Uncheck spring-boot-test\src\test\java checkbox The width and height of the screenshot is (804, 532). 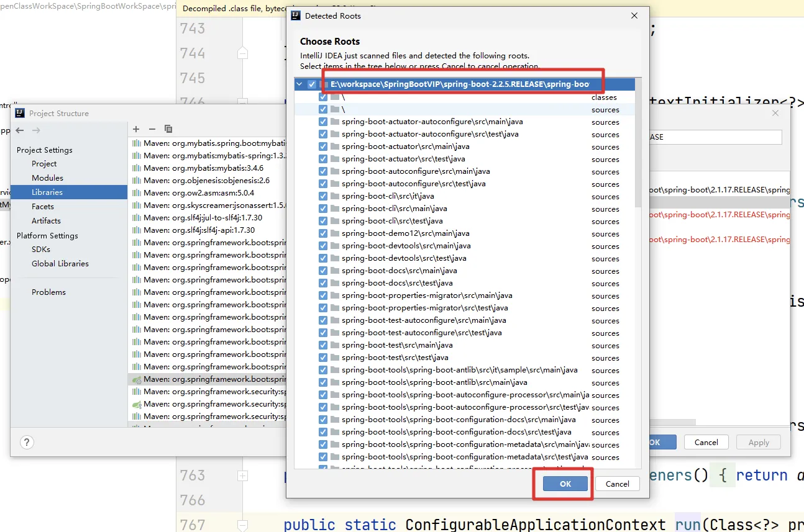pyautogui.click(x=323, y=358)
